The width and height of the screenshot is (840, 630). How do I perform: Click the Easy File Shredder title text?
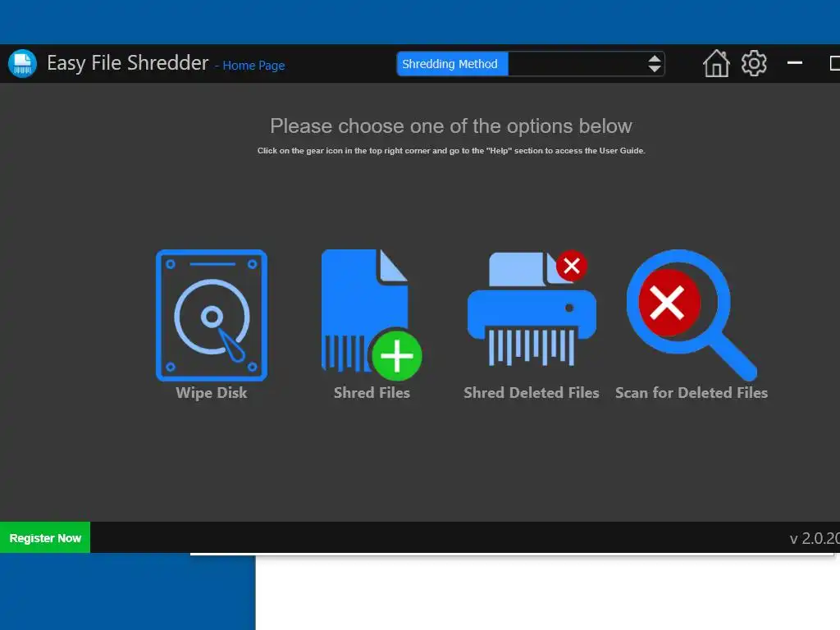click(127, 63)
